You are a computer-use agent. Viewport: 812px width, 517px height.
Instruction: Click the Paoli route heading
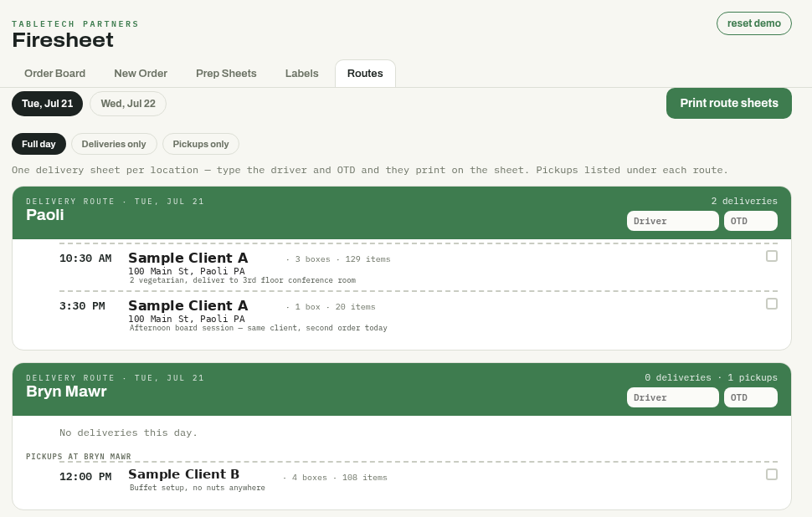[x=45, y=215]
